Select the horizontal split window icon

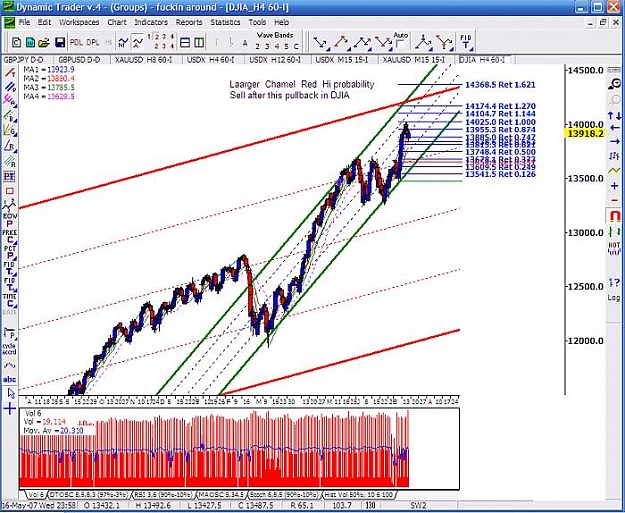point(185,42)
